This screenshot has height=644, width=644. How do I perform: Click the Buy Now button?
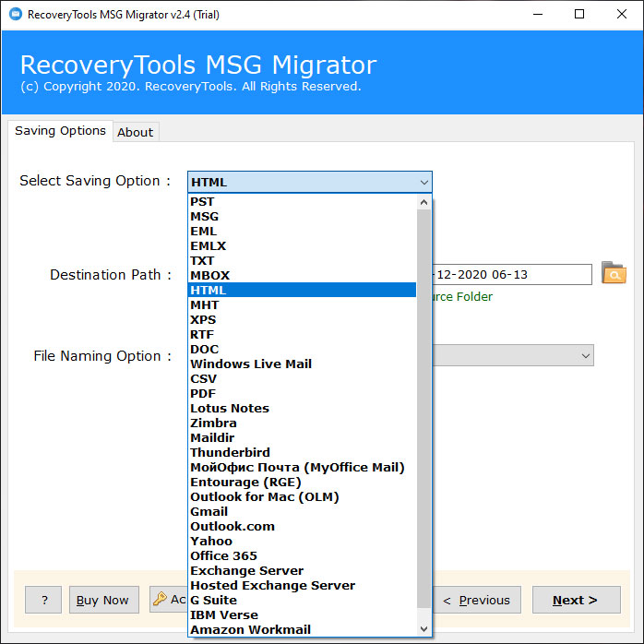coord(104,600)
